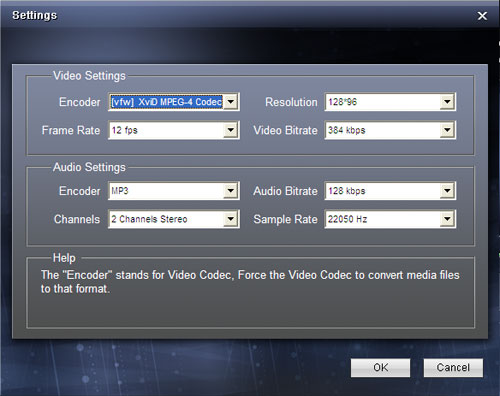This screenshot has height=396, width=500.
Task: Open the video Encoder dropdown arrow
Action: [230, 102]
